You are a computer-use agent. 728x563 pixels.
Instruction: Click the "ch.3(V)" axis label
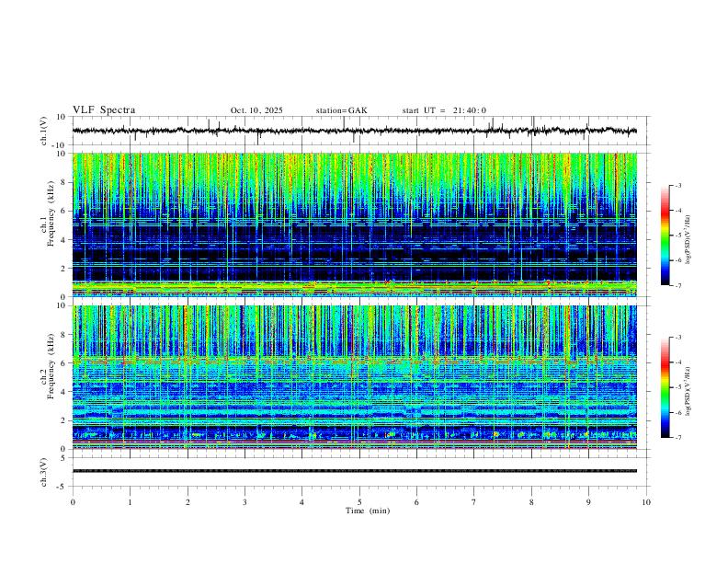click(x=44, y=472)
